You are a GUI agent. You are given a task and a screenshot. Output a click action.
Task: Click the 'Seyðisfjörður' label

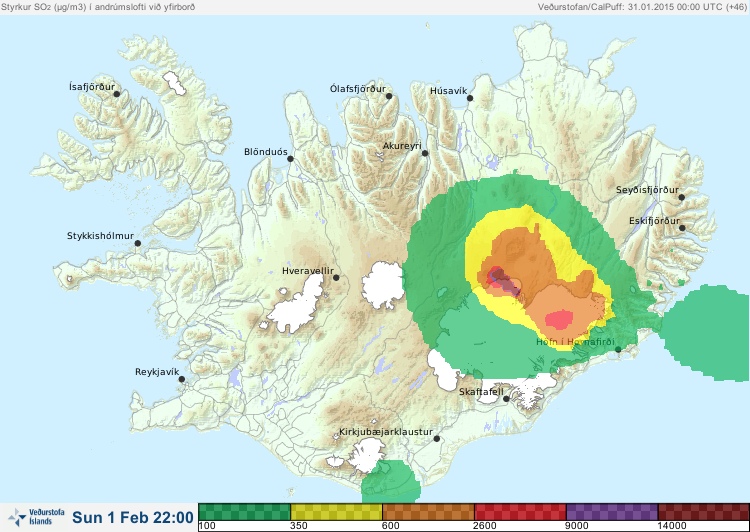(647, 190)
